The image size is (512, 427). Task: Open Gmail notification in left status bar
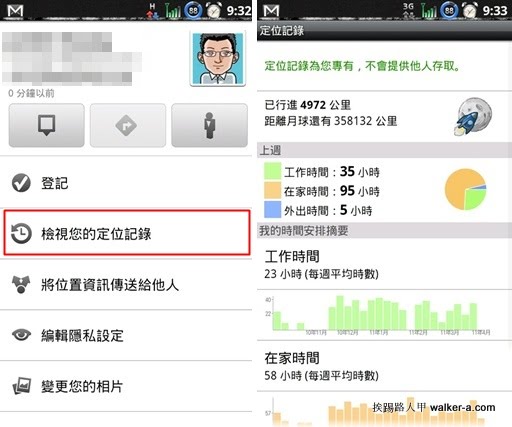click(x=15, y=11)
